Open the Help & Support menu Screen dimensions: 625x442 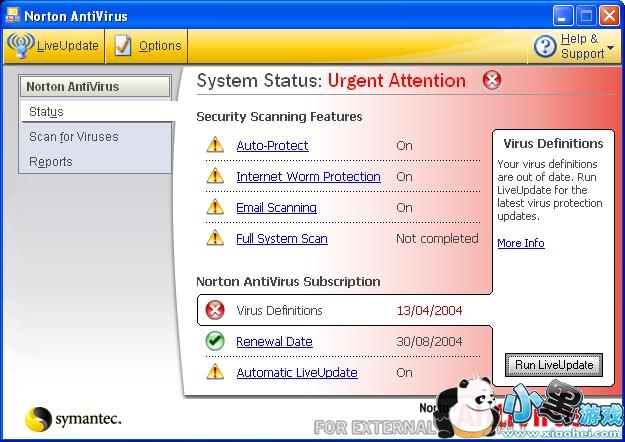pyautogui.click(x=574, y=46)
